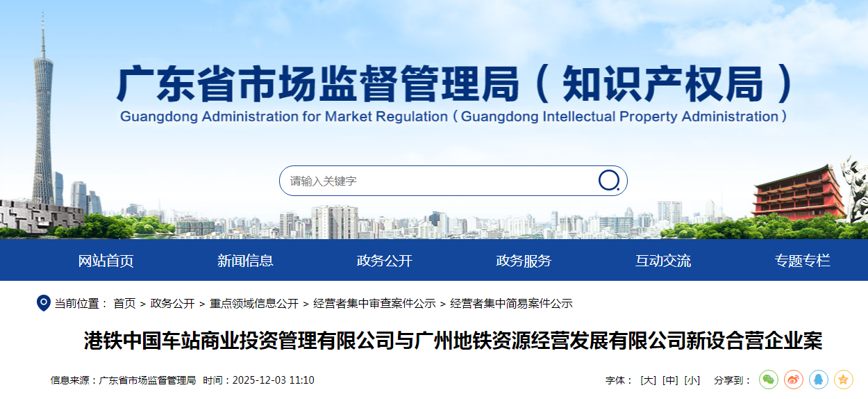868x399 pixels.
Task: Share to Weibo icon
Action: [x=794, y=380]
